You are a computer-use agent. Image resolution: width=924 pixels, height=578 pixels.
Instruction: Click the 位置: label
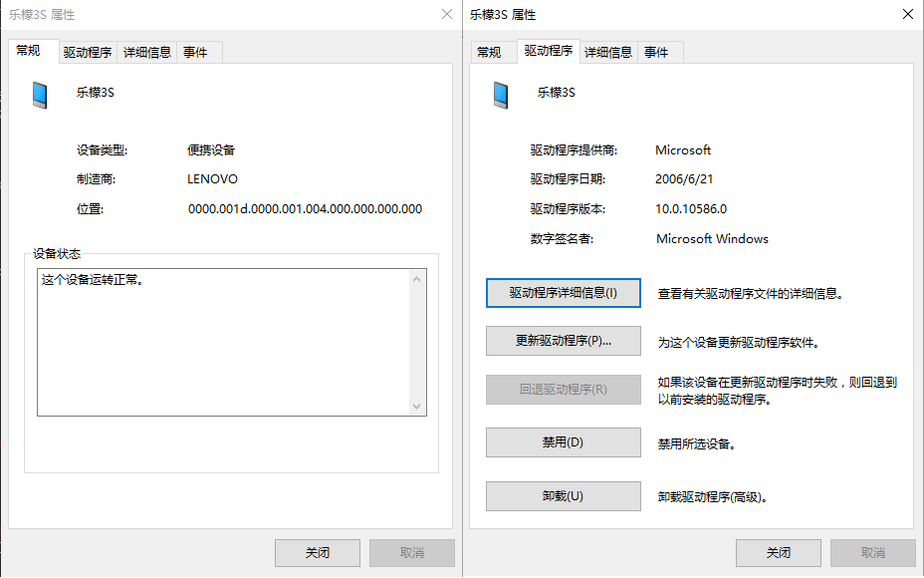[x=91, y=209]
